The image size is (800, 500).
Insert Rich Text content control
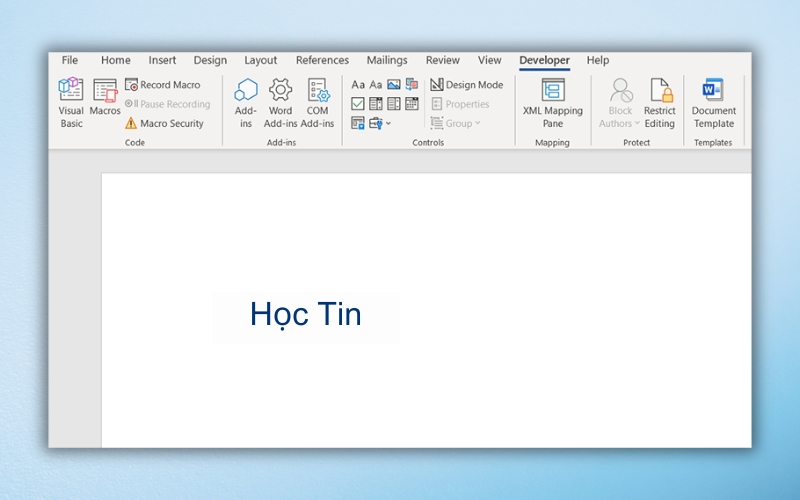[358, 85]
